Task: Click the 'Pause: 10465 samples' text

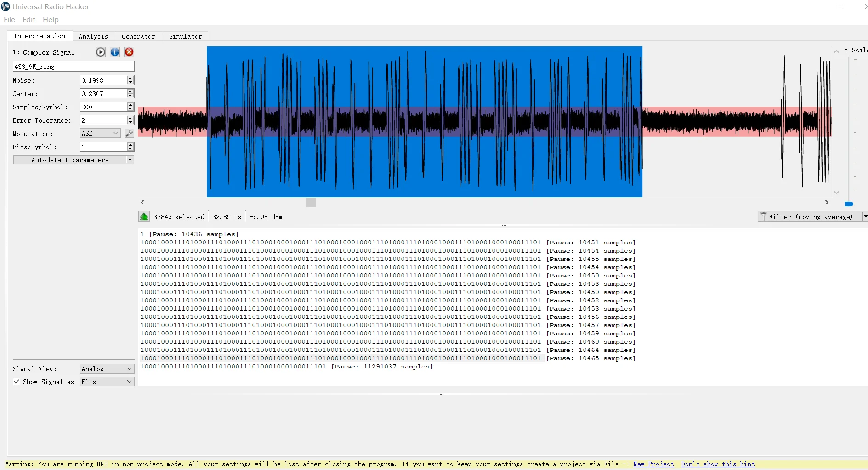Action: click(x=590, y=358)
